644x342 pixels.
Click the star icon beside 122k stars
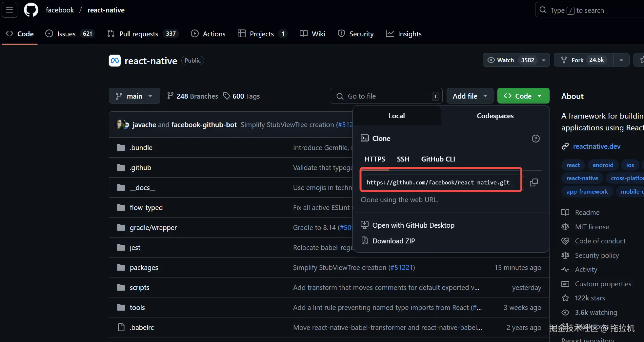tap(565, 298)
